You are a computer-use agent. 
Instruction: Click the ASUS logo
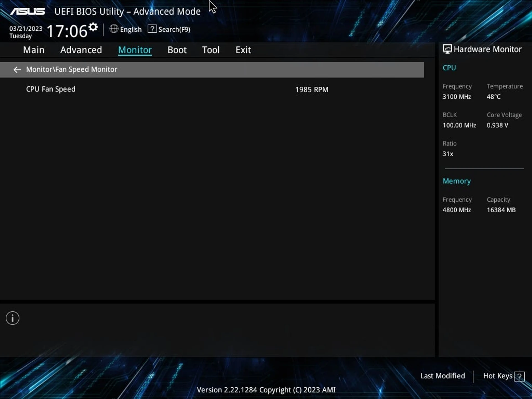tap(27, 11)
